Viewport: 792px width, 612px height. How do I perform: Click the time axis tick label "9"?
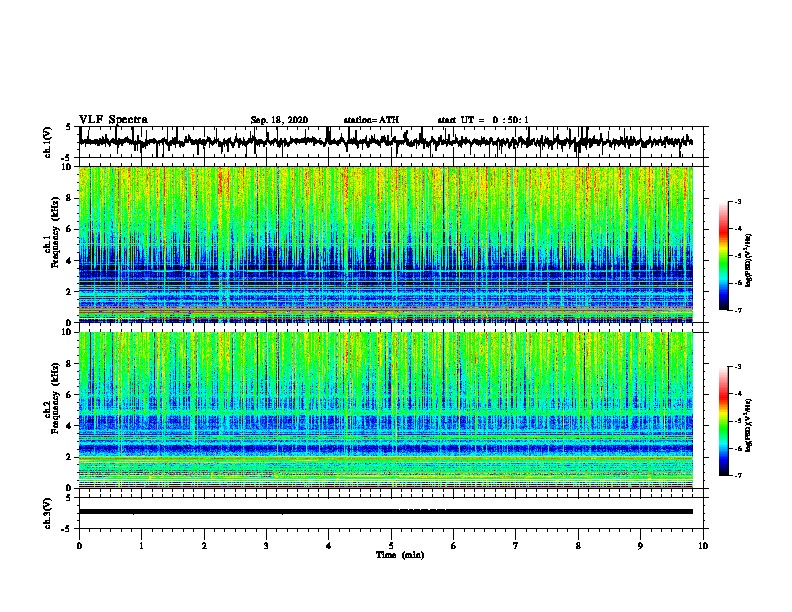click(x=640, y=546)
